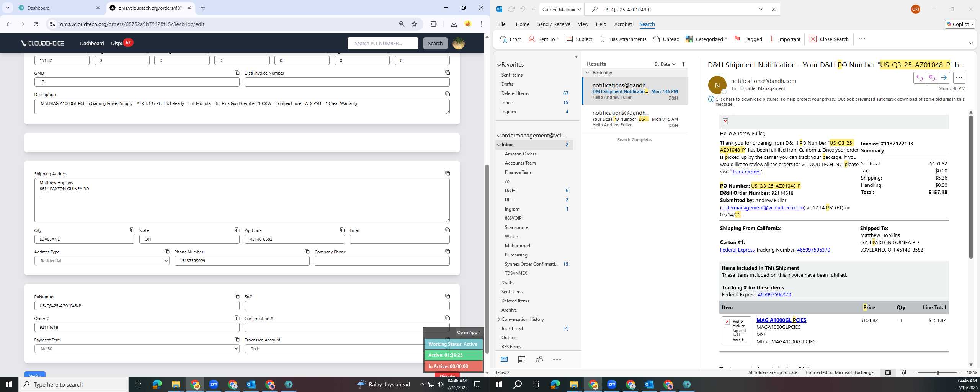Viewport: 980px width, 392px height.
Task: Copy the Shipping Address text
Action: pos(447,173)
